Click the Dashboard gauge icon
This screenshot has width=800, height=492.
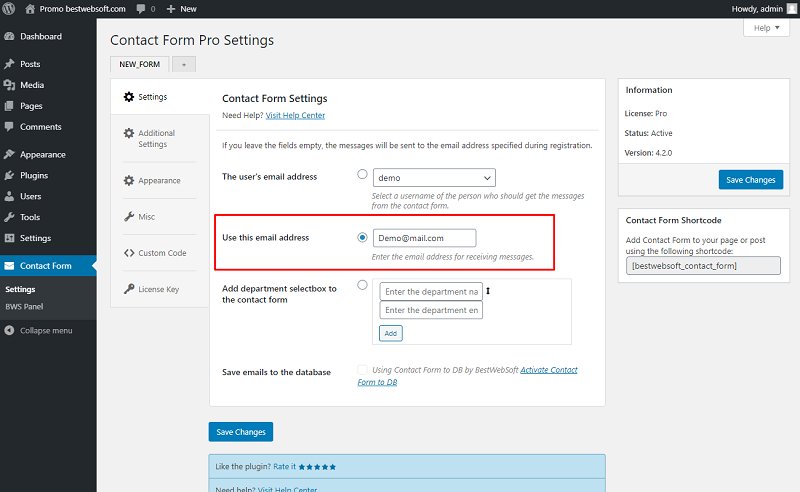9,36
